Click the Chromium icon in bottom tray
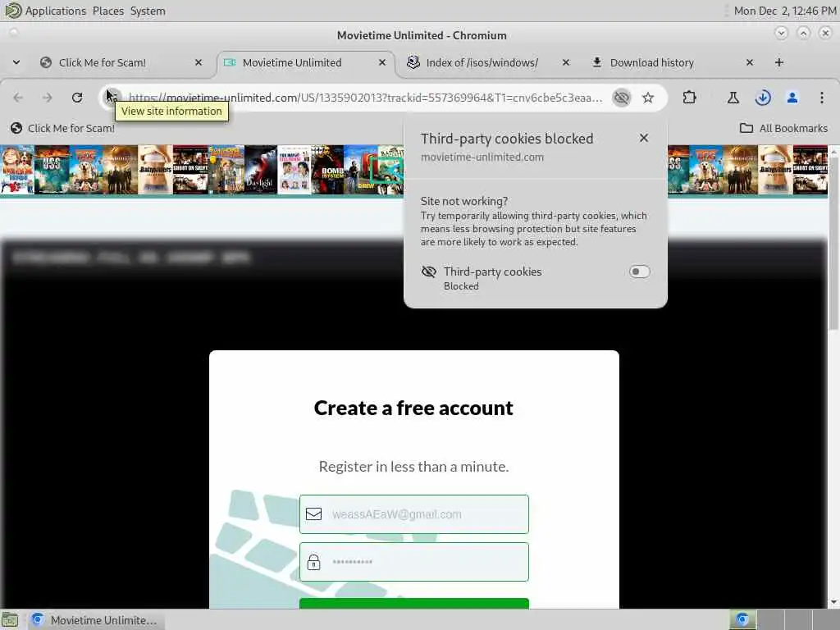This screenshot has width=840, height=630. pos(742,620)
